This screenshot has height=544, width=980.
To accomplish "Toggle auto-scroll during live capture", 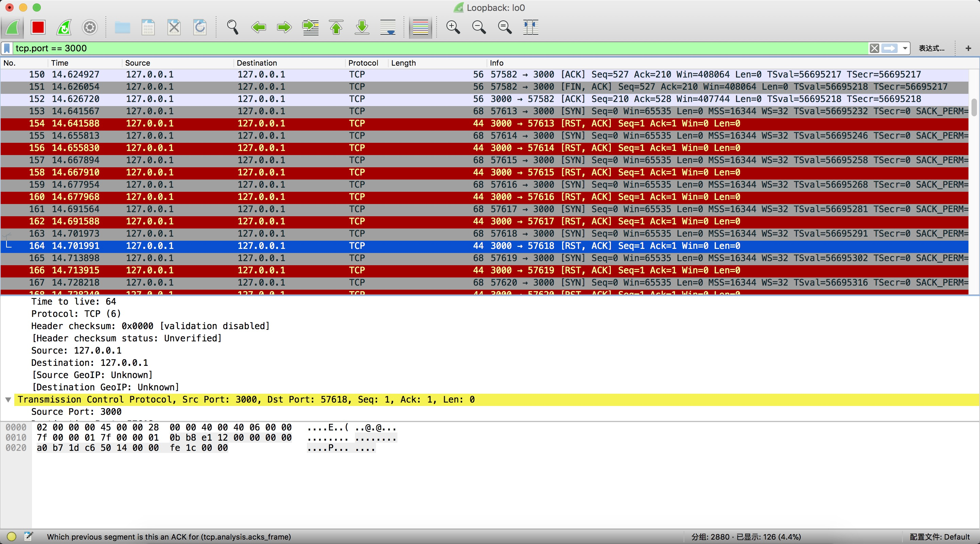I will 388,28.
